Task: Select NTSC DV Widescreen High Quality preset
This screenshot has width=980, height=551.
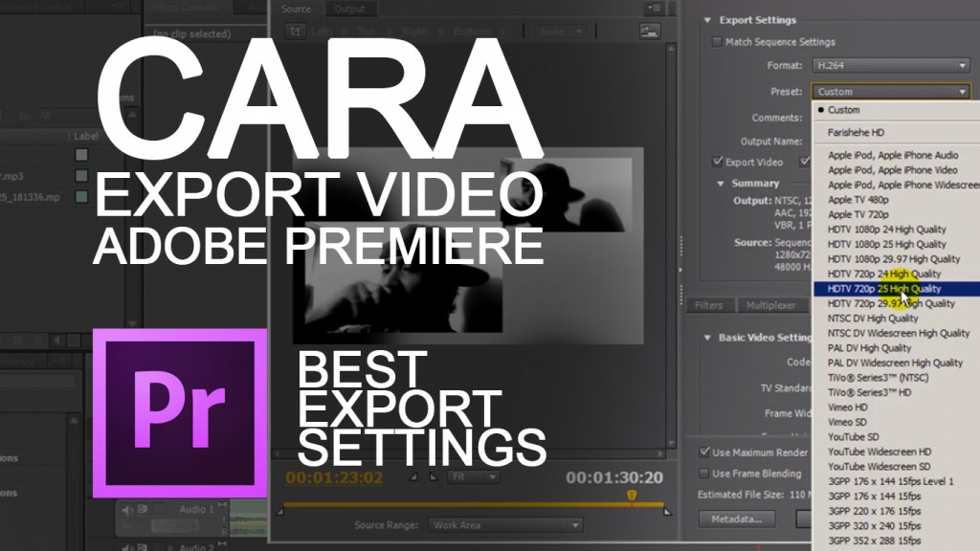Action: (897, 333)
